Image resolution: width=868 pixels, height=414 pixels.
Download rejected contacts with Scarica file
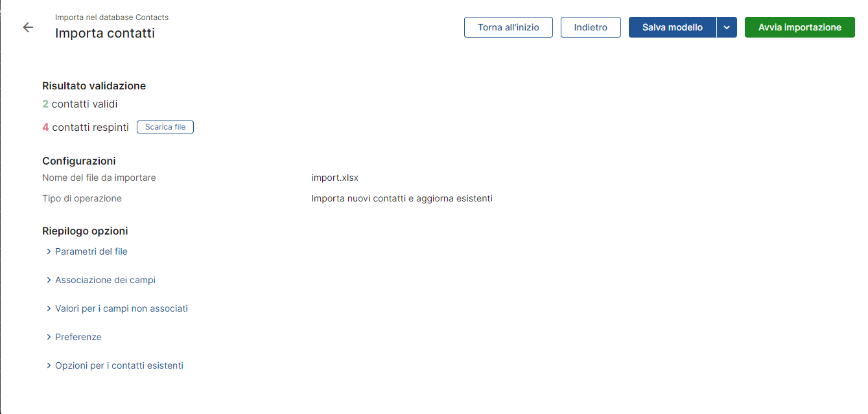(165, 127)
